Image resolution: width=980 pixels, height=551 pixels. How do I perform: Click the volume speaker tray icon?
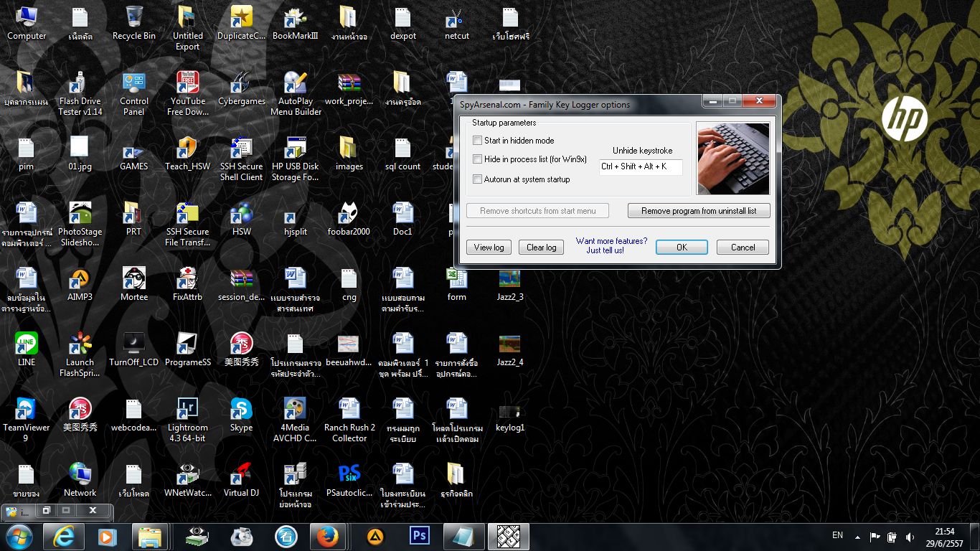[x=910, y=536]
